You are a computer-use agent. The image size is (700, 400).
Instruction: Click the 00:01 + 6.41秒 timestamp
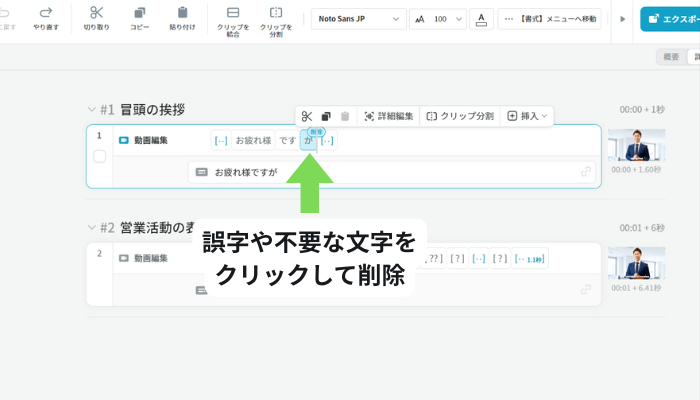coord(636,288)
